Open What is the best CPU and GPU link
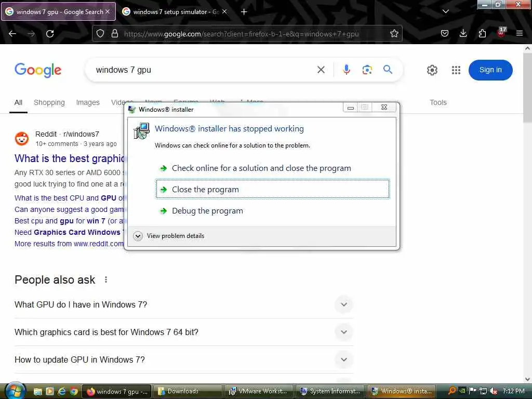This screenshot has width=532, height=399. coord(69,198)
